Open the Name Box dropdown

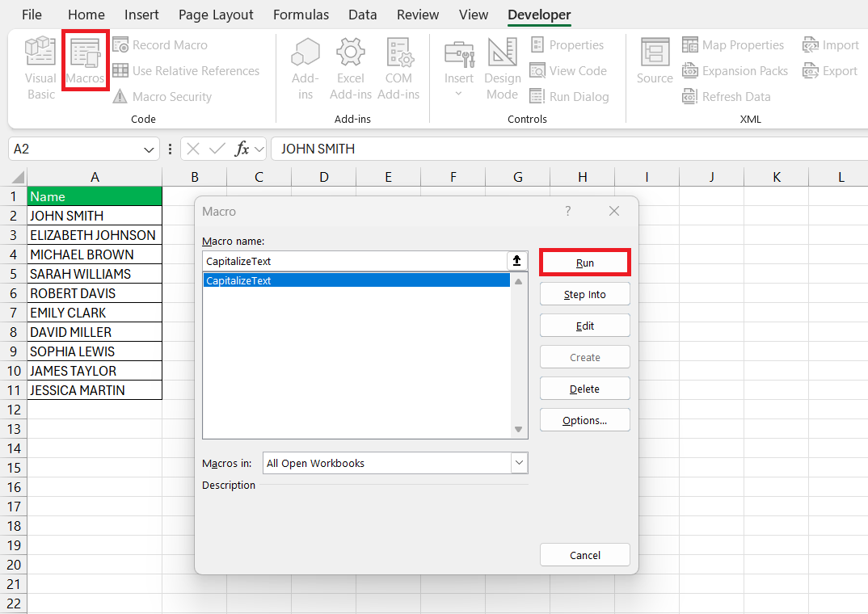pos(148,149)
